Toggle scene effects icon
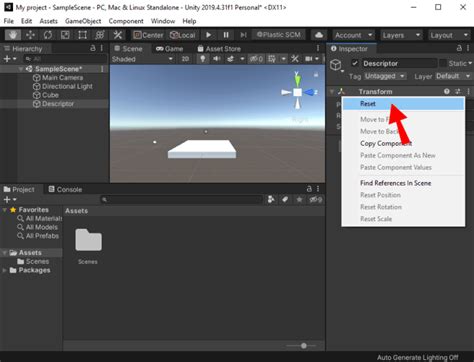 tap(230, 59)
